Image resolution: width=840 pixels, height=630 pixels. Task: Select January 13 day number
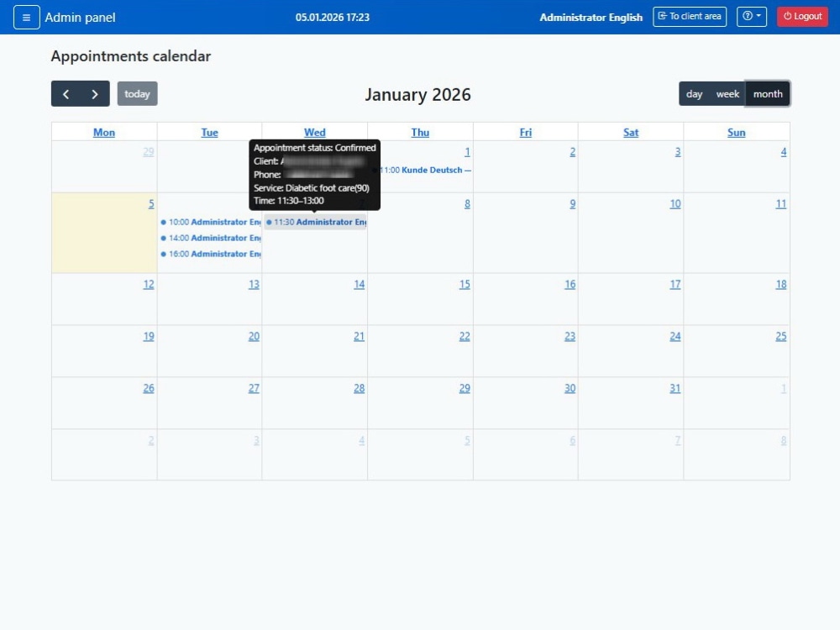[254, 285]
